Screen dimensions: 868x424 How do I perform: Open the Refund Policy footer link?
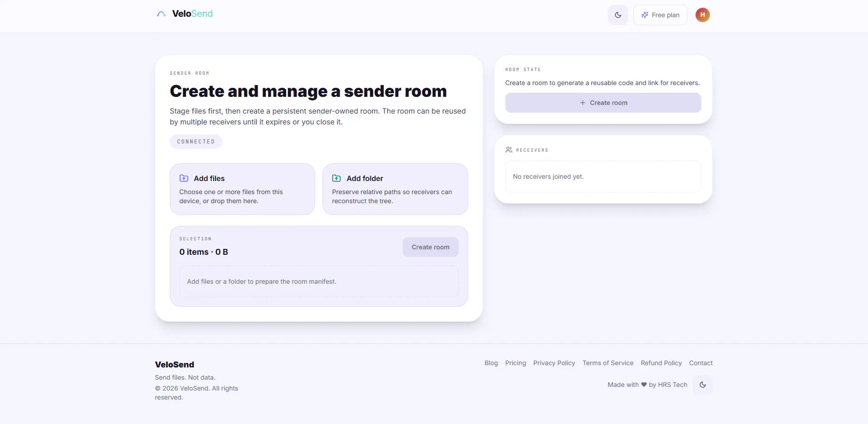(661, 363)
